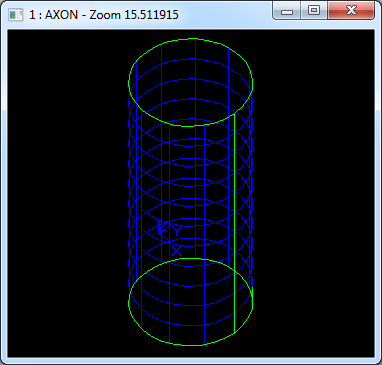Select the bottom green circular edge

click(x=191, y=302)
